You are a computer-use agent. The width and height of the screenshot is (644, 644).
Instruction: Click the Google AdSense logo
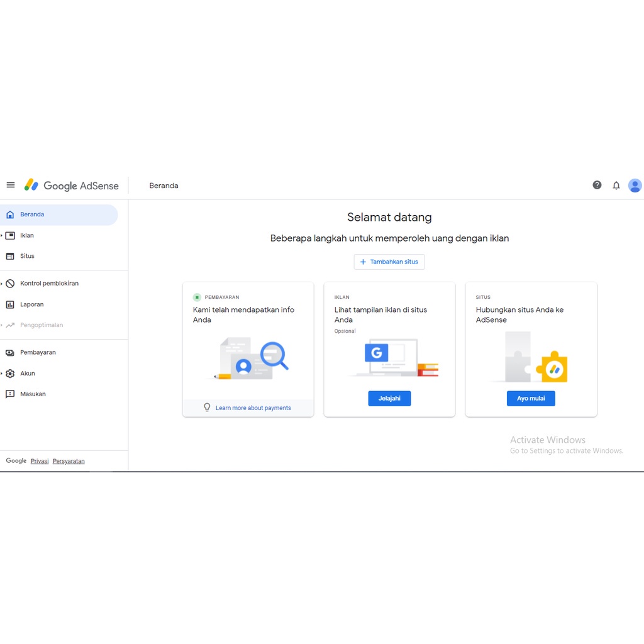tap(72, 186)
